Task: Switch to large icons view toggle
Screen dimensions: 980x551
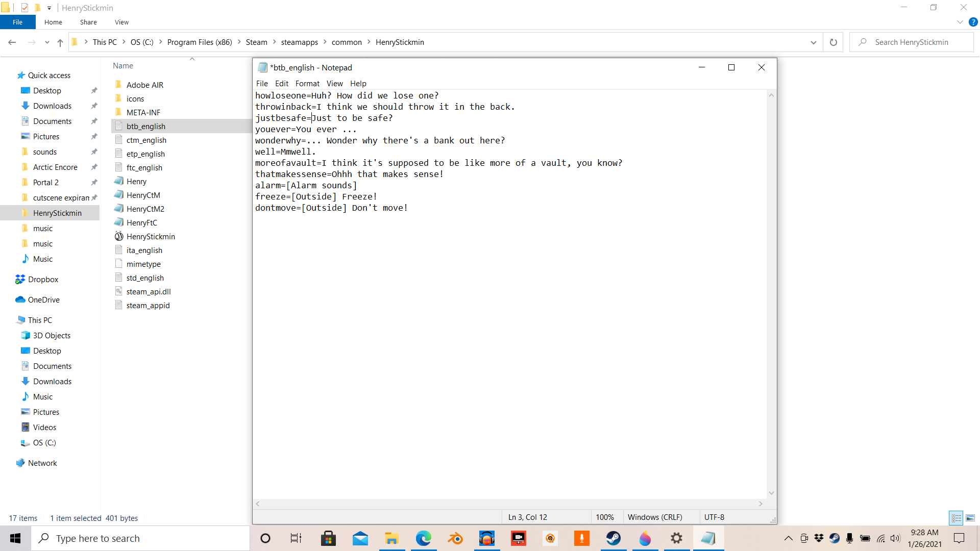Action: [x=970, y=518]
